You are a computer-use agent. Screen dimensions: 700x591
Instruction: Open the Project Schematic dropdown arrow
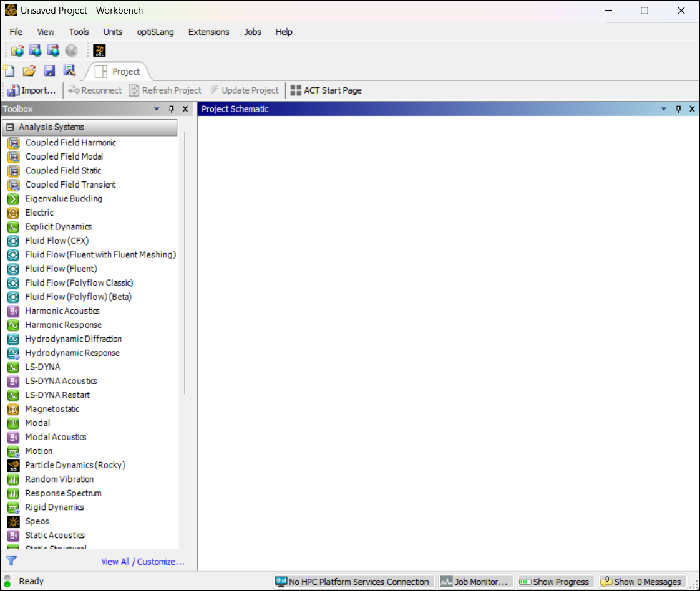coord(664,109)
